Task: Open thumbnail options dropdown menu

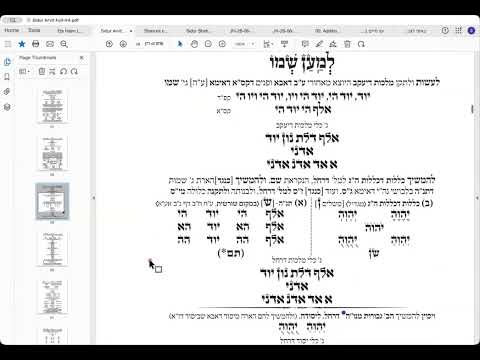Action: pyautogui.click(x=24, y=71)
